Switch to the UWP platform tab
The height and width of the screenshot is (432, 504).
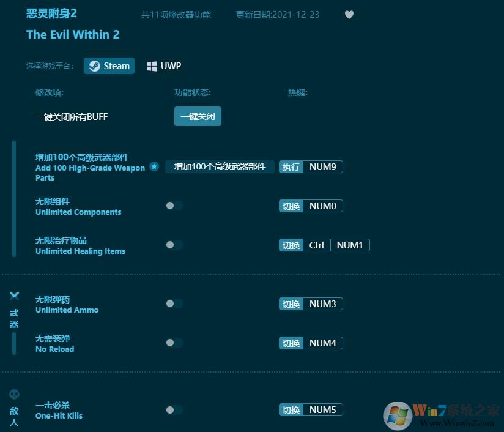point(163,65)
